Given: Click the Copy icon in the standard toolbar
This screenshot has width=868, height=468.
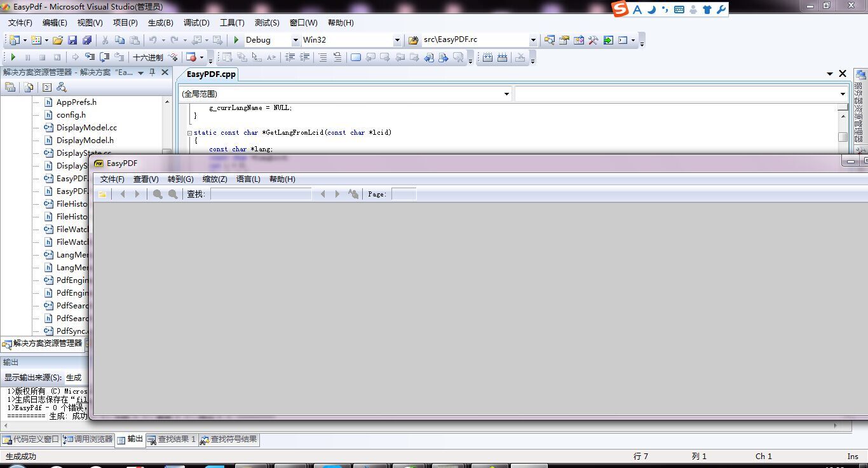Looking at the screenshot, I should (119, 40).
